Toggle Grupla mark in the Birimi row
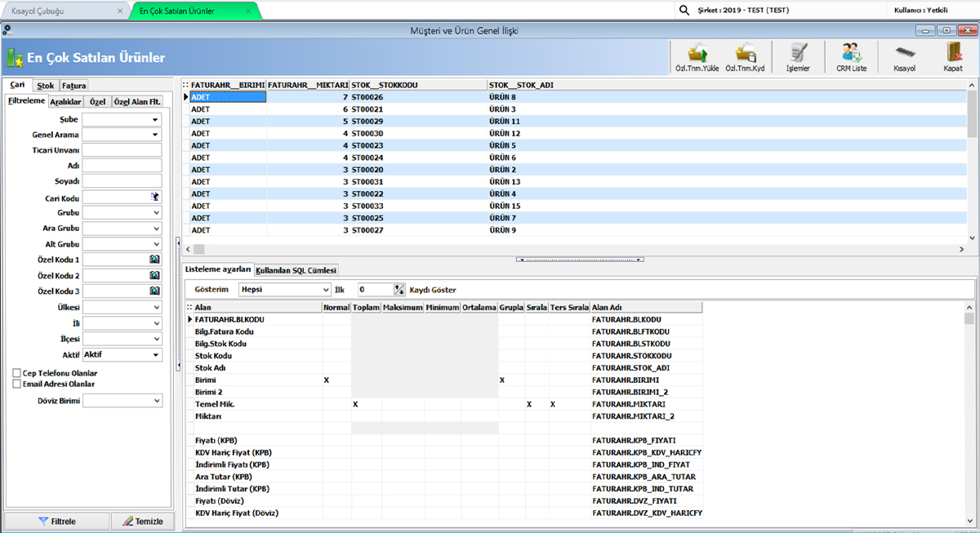This screenshot has height=533, width=980. [502, 380]
